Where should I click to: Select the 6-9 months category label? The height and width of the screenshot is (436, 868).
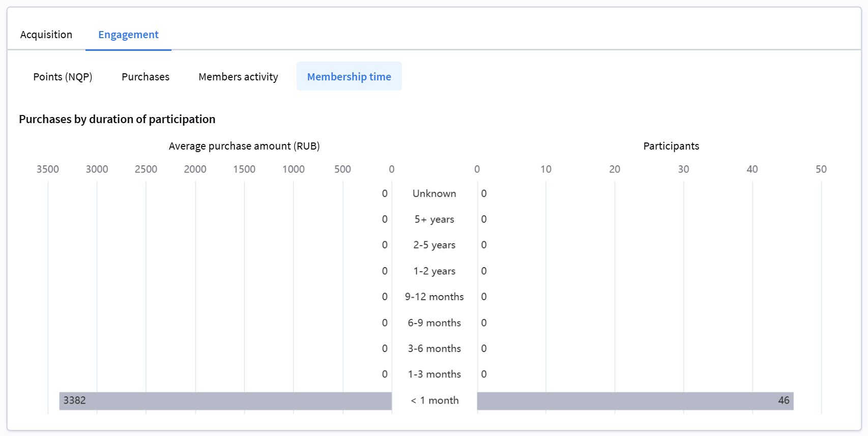[x=434, y=323]
